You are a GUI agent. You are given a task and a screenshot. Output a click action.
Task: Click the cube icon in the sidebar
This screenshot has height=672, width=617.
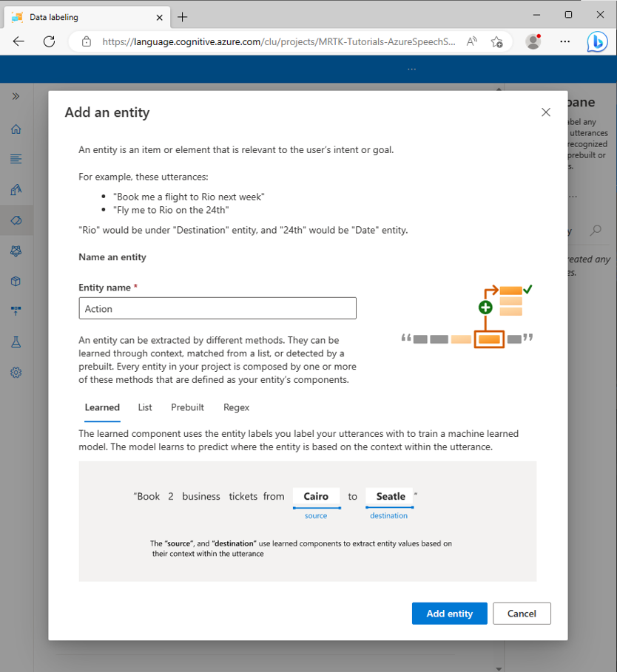(x=16, y=282)
